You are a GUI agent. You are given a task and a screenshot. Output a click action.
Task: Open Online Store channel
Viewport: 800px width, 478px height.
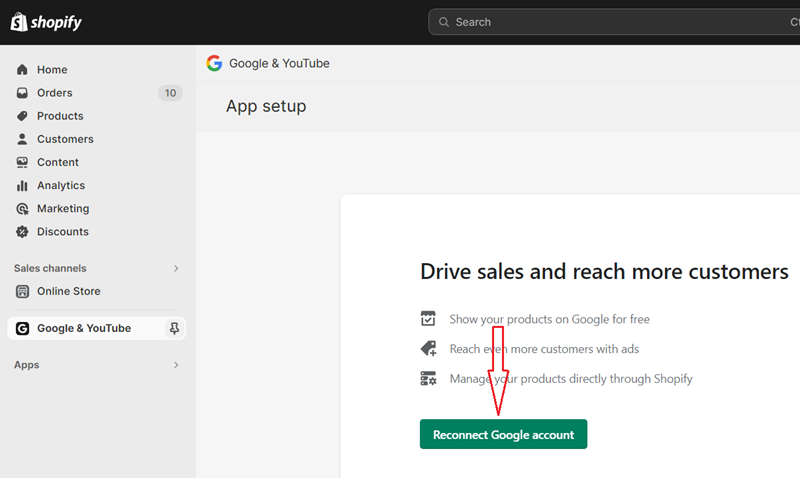tap(69, 291)
